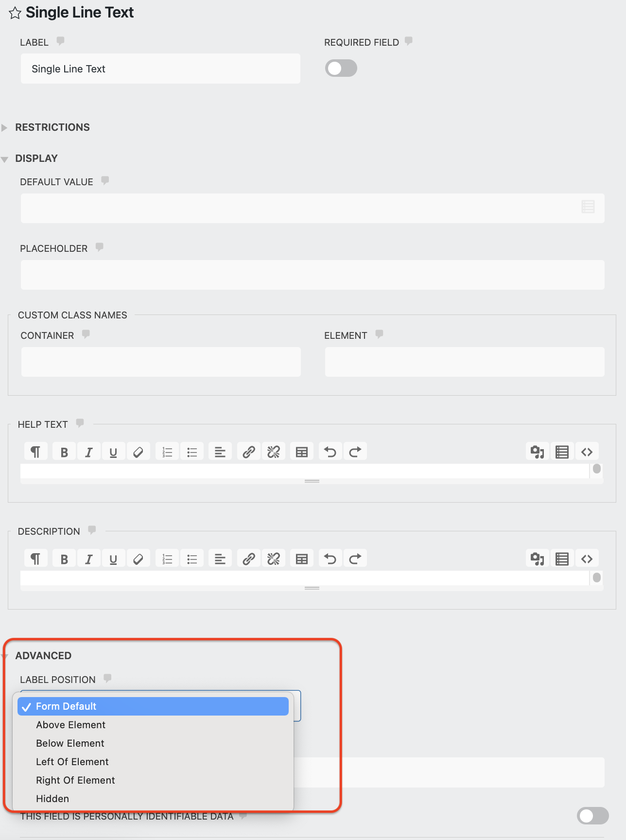Toggle bold in Help Text editor
The height and width of the screenshot is (840, 626).
(x=64, y=452)
